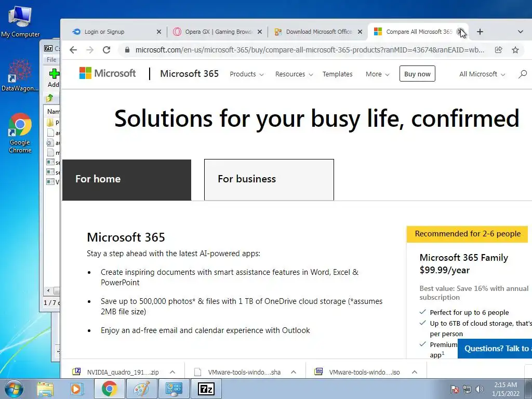The height and width of the screenshot is (399, 532).
Task: Click the Chrome taskbar icon
Action: click(x=109, y=389)
